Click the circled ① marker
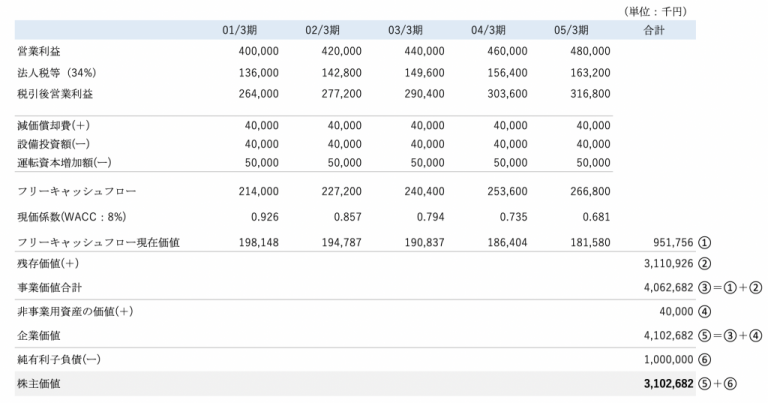Image resolution: width=768 pixels, height=403 pixels. tap(704, 242)
